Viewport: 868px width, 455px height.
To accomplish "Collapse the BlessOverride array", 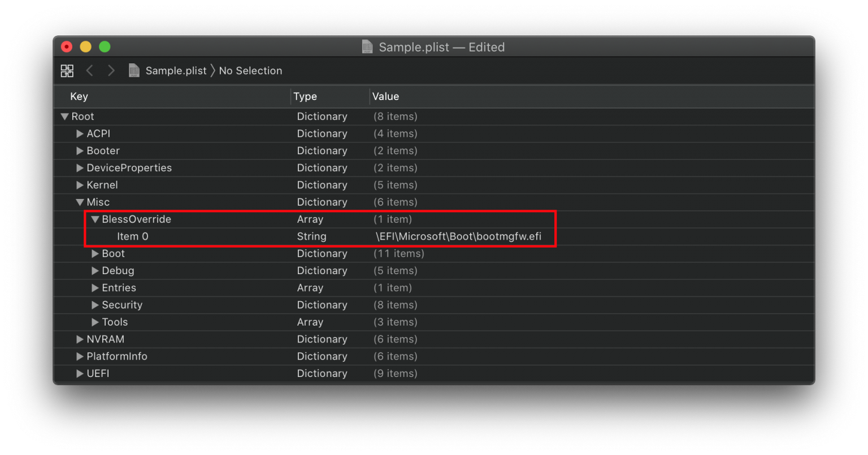I will [95, 219].
